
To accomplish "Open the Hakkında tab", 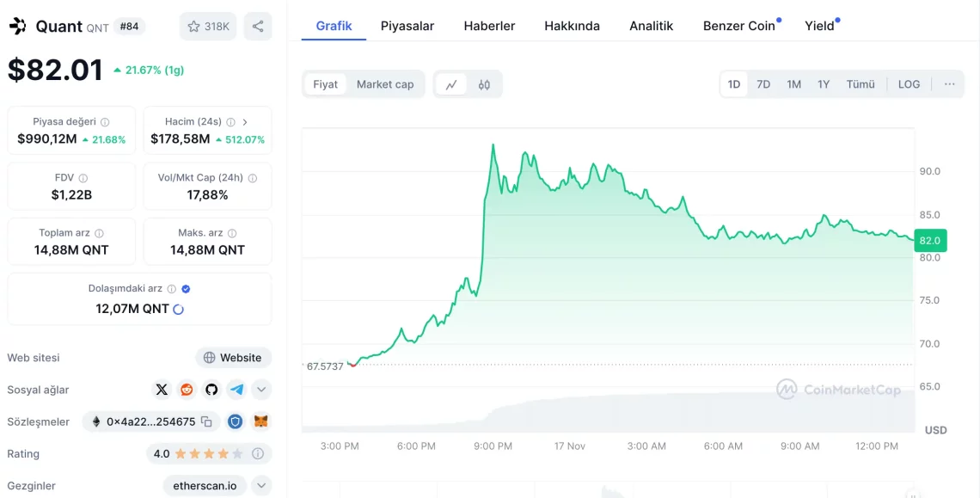I will 572,26.
